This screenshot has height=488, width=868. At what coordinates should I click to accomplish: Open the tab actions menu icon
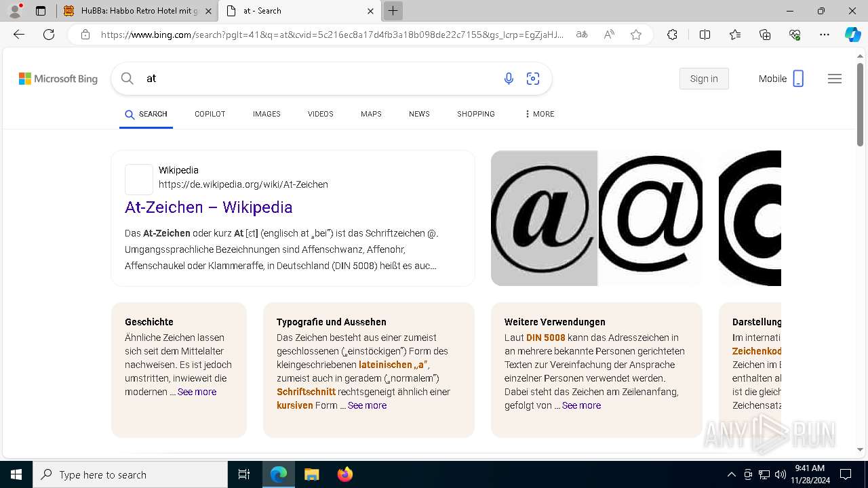tap(41, 11)
